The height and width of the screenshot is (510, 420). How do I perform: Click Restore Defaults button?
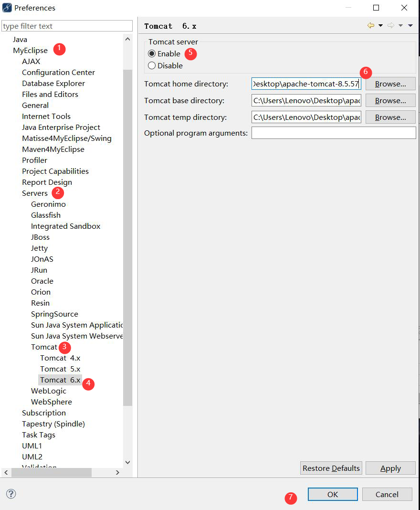coord(331,468)
